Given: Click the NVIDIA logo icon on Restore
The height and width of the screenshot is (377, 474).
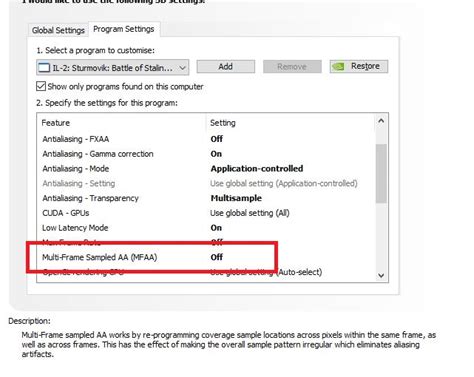Looking at the screenshot, I should click(x=338, y=66).
